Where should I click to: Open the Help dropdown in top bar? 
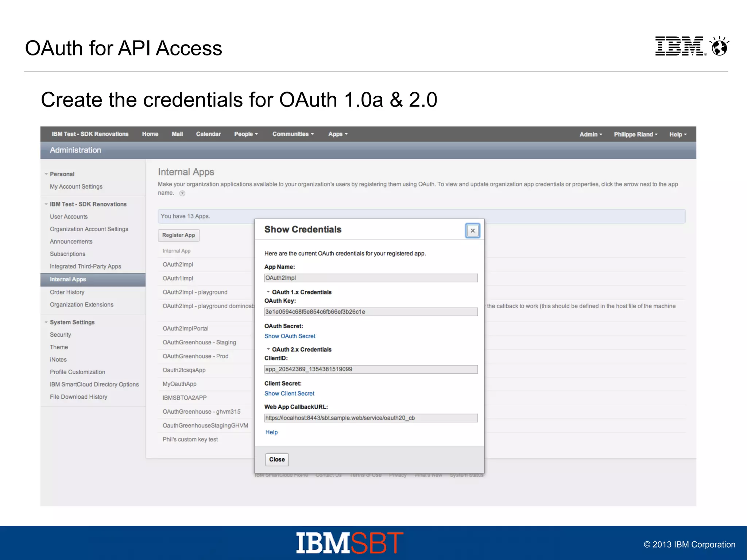point(678,134)
